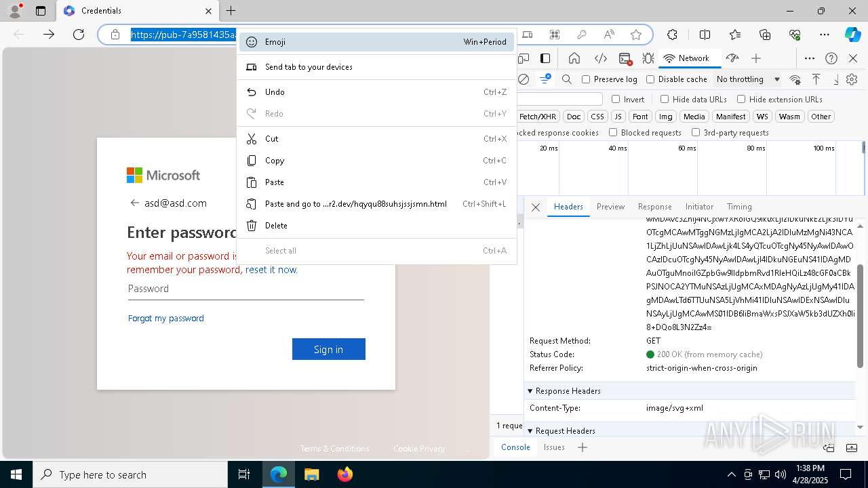Filter requests by CSS type

597,117
